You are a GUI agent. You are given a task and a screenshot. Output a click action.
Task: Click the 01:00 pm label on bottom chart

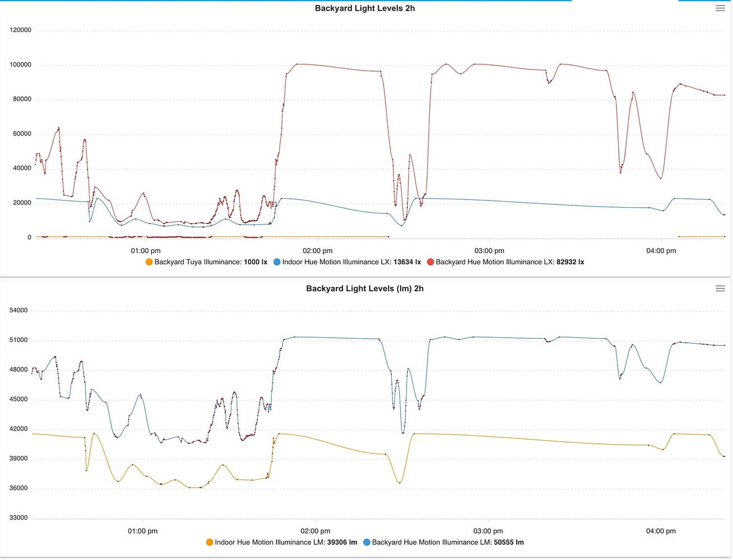(143, 531)
